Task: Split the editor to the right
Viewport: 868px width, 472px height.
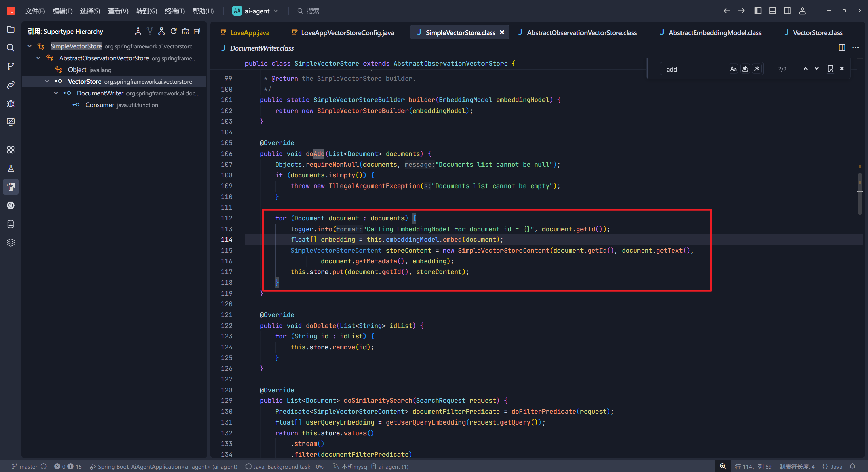Action: coord(842,48)
